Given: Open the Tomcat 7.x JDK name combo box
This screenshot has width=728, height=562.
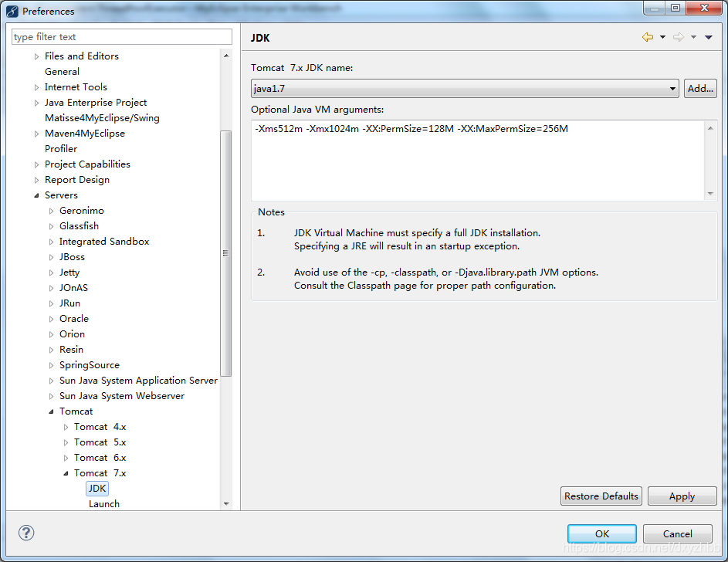Looking at the screenshot, I should pyautogui.click(x=465, y=88).
